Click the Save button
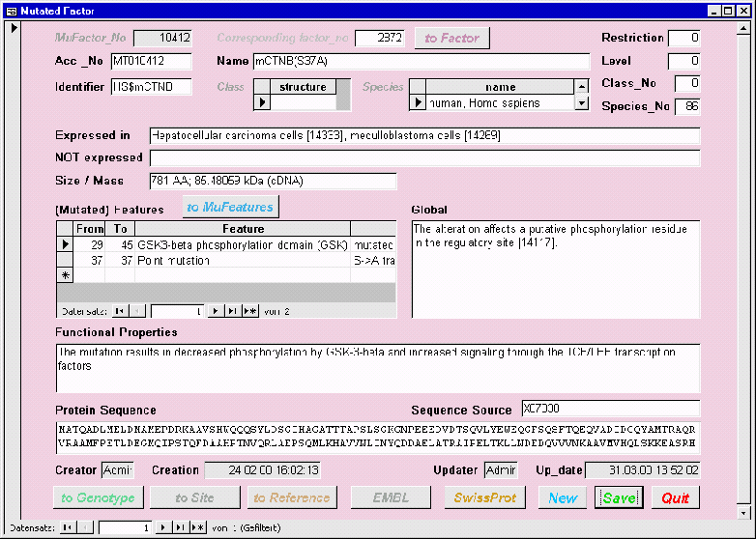756x539 pixels. click(619, 498)
